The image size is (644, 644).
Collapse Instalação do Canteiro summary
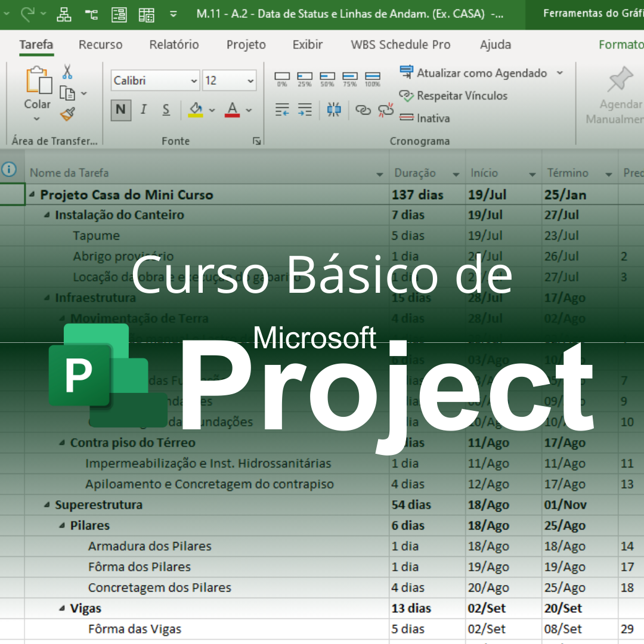pyautogui.click(x=47, y=215)
